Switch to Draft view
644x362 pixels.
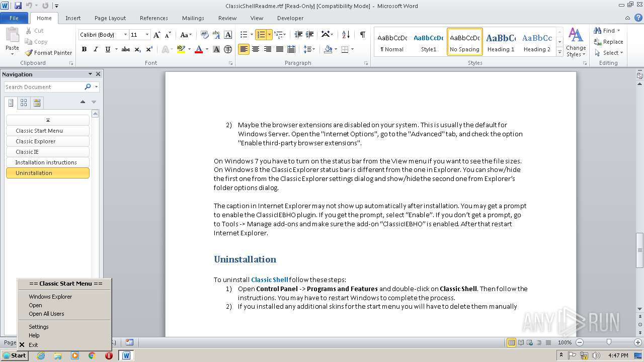click(548, 342)
